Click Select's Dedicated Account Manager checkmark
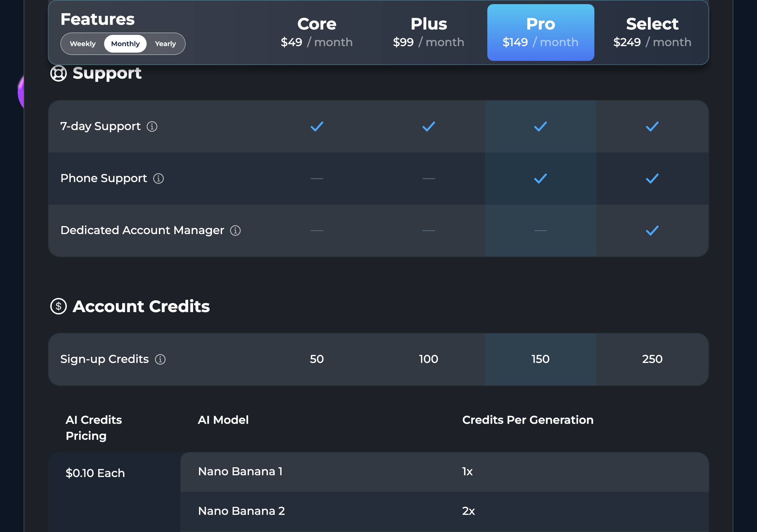The width and height of the screenshot is (757, 532). point(652,231)
